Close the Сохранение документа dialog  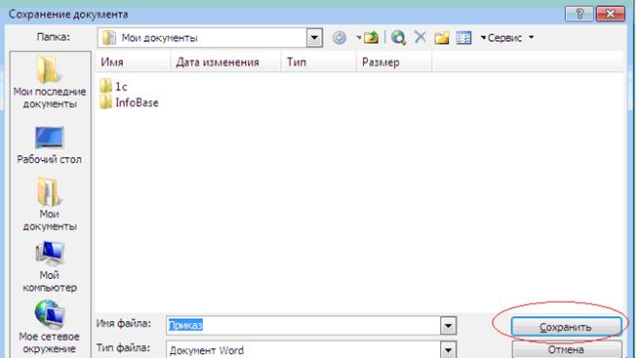(x=610, y=14)
